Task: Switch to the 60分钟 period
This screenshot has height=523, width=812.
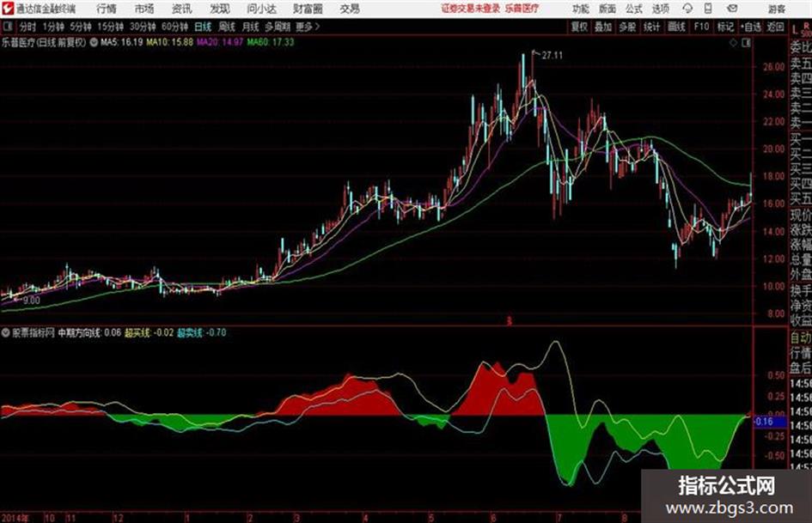Action: click(x=175, y=27)
